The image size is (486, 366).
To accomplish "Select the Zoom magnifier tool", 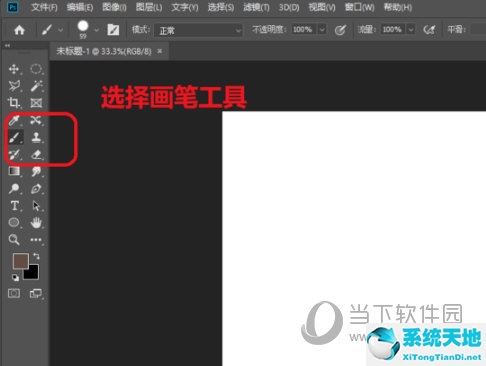I will (x=14, y=239).
